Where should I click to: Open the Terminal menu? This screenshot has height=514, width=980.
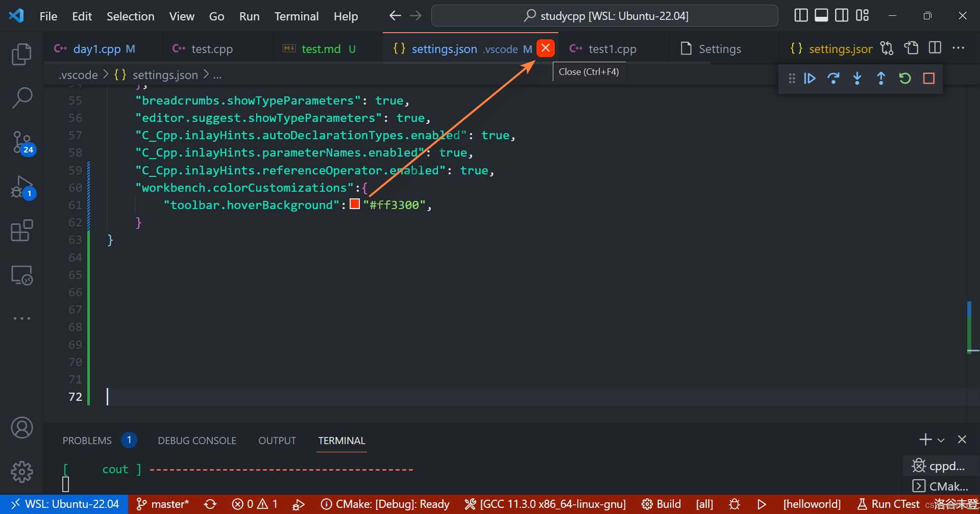click(x=297, y=16)
